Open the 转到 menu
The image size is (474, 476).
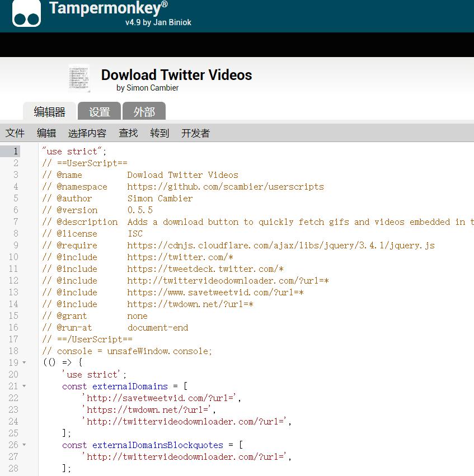(x=159, y=133)
